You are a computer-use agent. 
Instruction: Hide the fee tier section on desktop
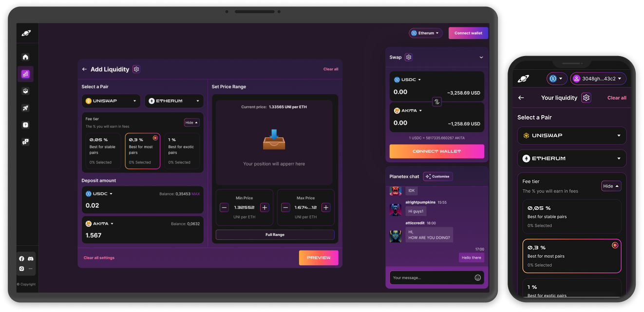click(192, 122)
